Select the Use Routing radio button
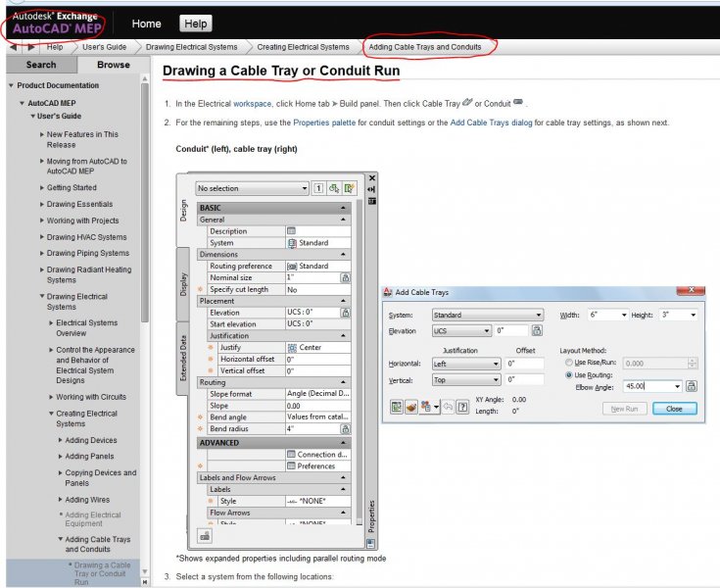720x588 pixels. point(569,375)
